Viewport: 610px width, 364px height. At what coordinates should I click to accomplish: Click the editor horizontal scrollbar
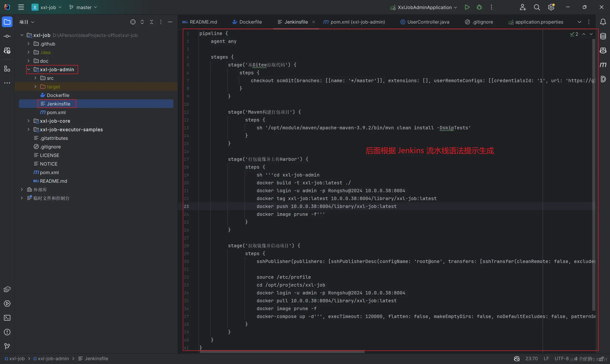click(x=282, y=352)
